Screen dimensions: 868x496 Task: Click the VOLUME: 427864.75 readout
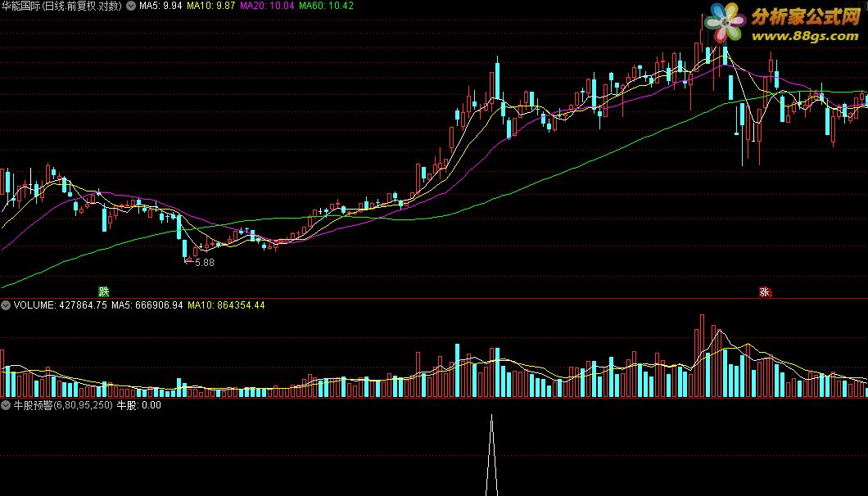pyautogui.click(x=60, y=305)
